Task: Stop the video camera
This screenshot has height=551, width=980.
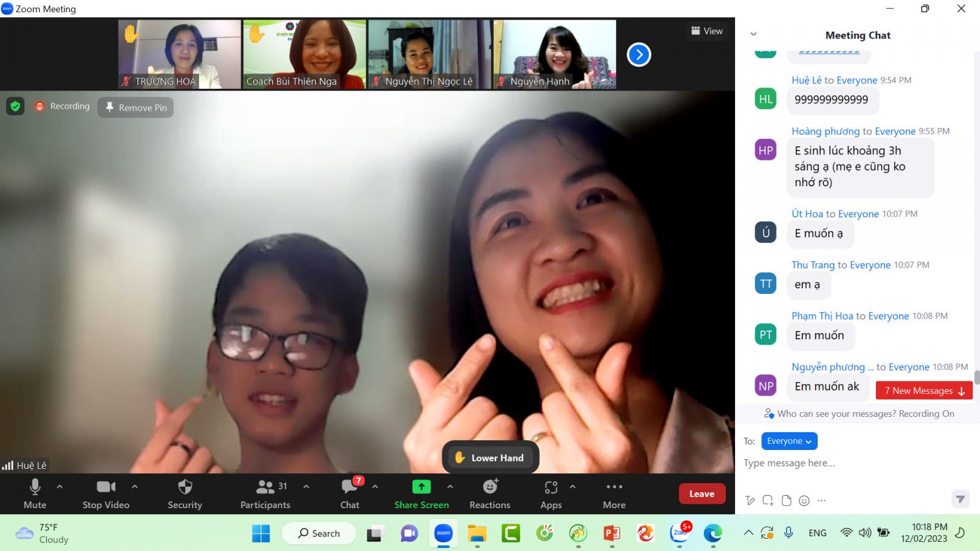Action: pyautogui.click(x=105, y=487)
